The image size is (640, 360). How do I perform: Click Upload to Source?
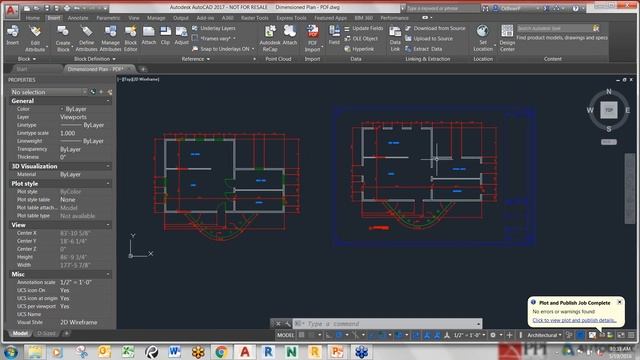click(429, 38)
